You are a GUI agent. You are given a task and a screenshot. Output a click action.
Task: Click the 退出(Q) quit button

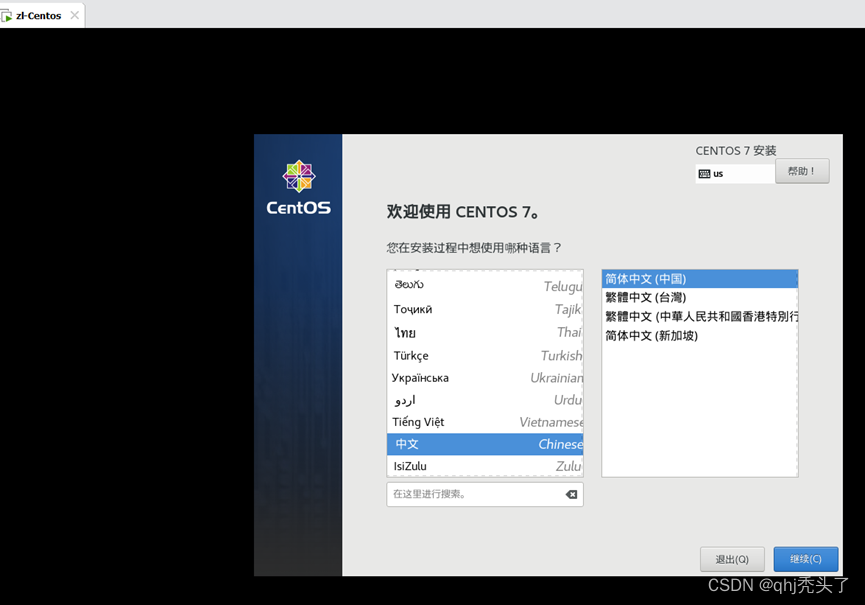[x=732, y=559]
